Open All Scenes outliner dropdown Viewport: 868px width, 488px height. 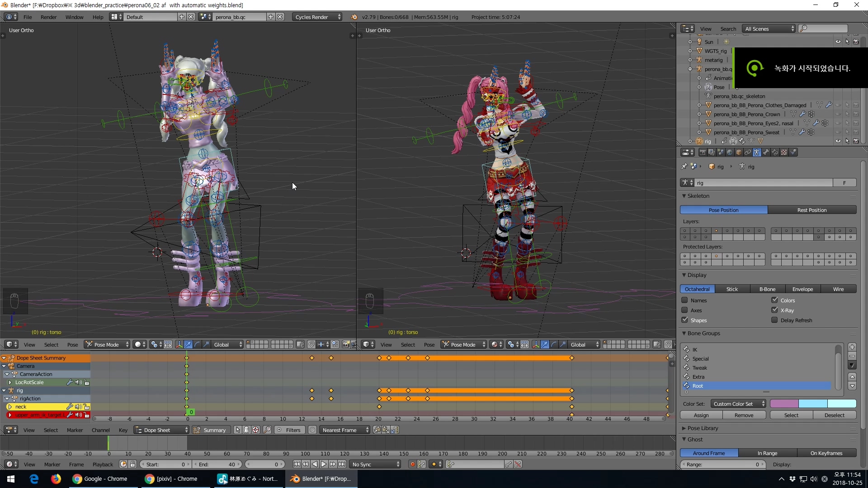pos(769,28)
